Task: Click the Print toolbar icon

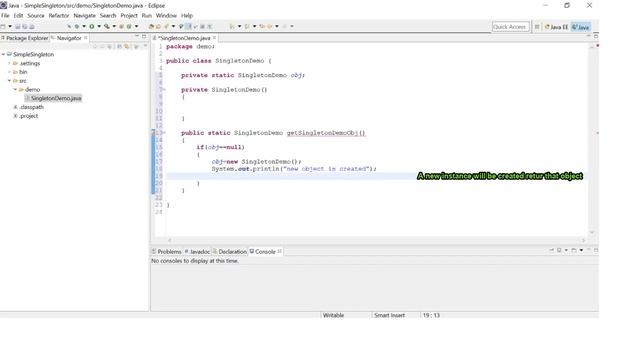Action: pos(32,27)
